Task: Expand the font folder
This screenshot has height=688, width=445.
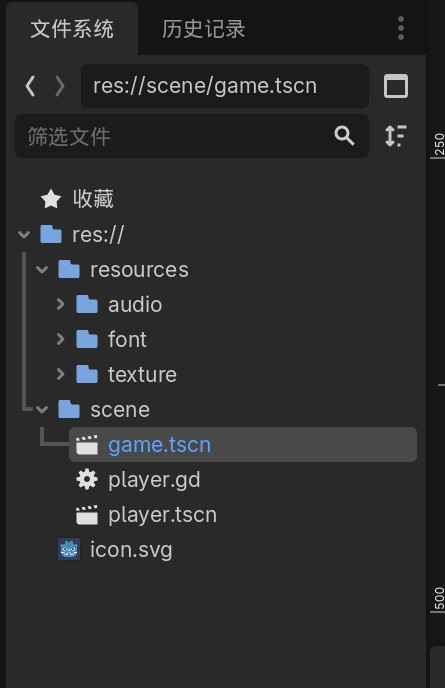Action: click(x=61, y=339)
